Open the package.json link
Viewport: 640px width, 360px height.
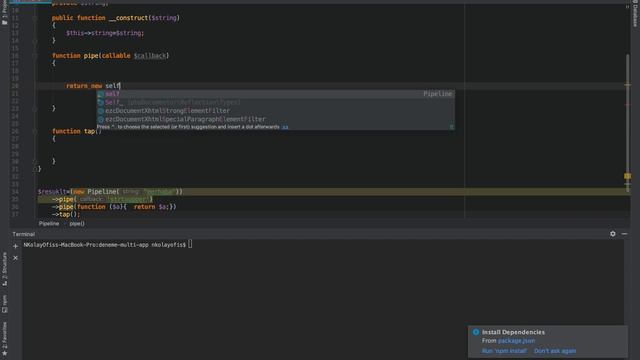[x=516, y=340]
